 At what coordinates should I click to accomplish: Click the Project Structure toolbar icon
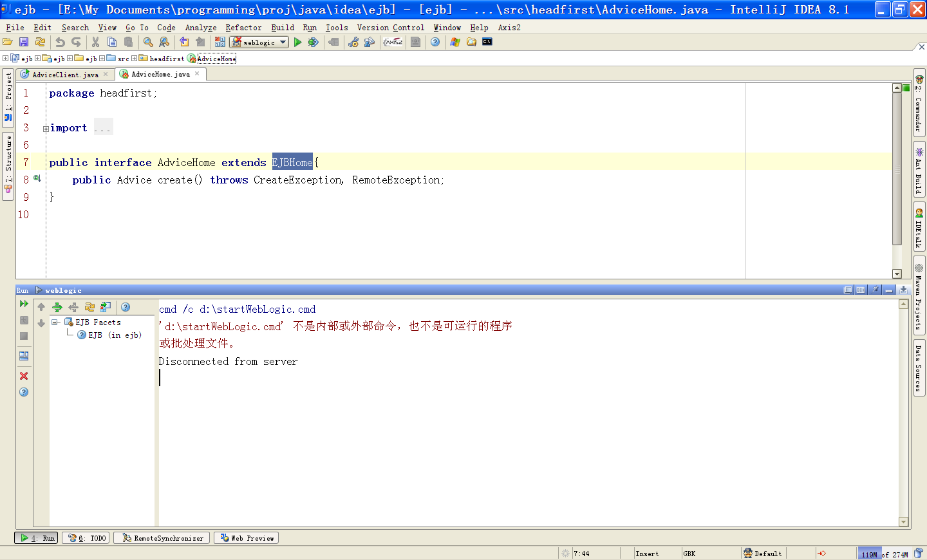coord(370,42)
